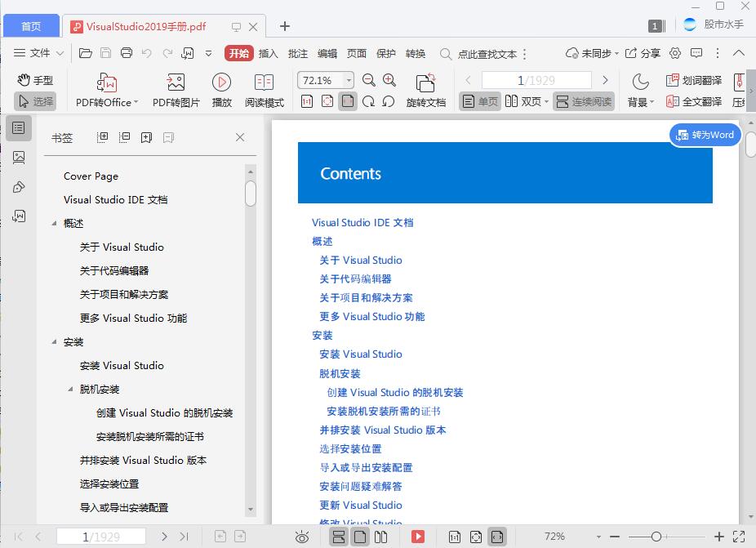756x548 pixels.
Task: Click the 分享 share button
Action: [643, 53]
